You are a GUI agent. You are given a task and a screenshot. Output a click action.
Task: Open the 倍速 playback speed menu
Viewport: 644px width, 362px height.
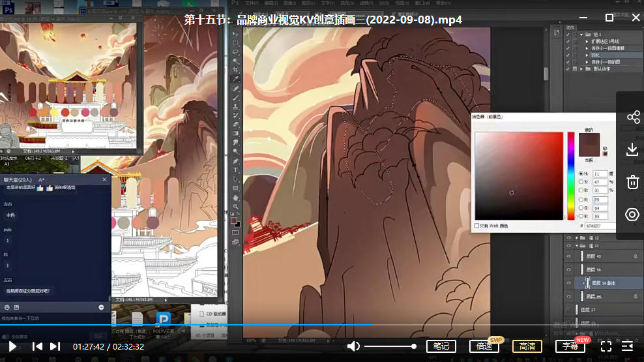click(x=484, y=346)
